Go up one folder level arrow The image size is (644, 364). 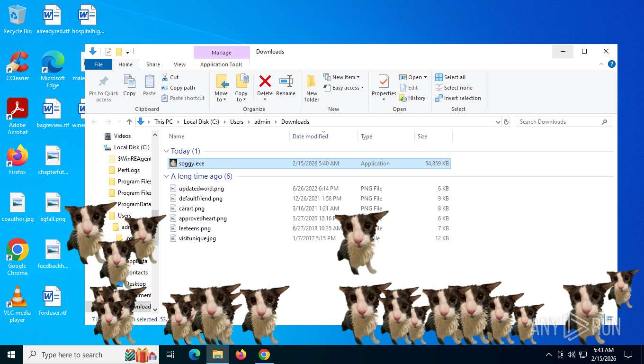click(x=129, y=122)
